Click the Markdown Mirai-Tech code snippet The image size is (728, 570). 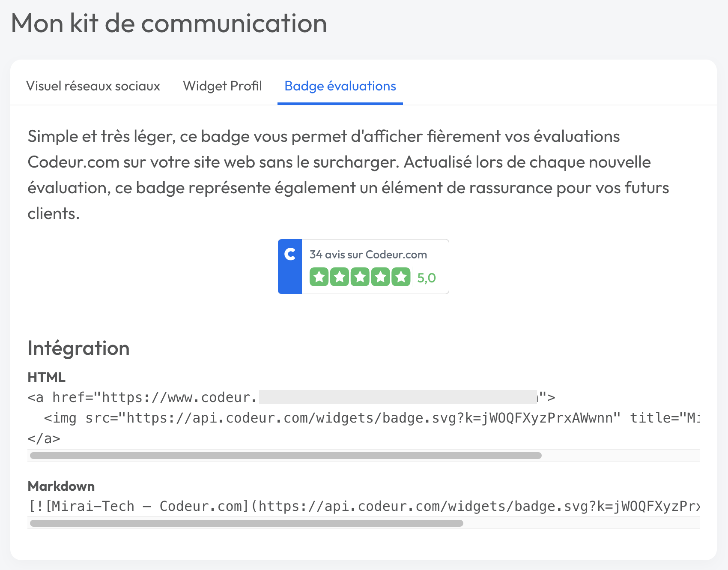(x=363, y=507)
